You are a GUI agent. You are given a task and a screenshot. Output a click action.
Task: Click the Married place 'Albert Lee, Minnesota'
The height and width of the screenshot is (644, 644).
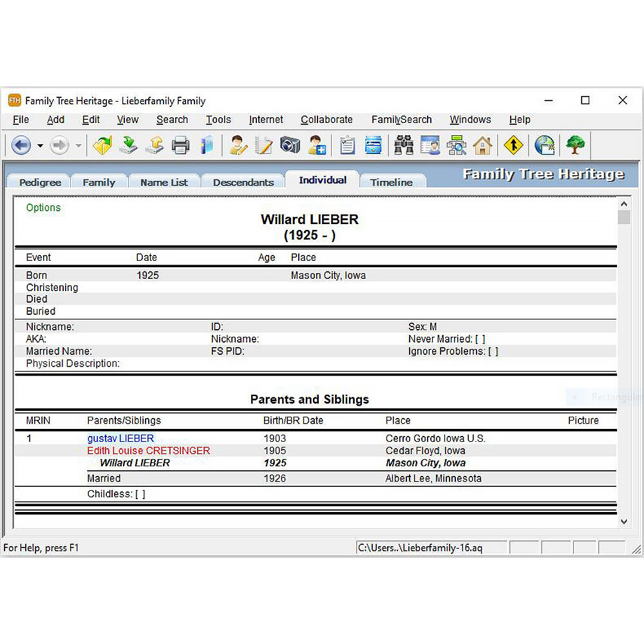click(433, 478)
